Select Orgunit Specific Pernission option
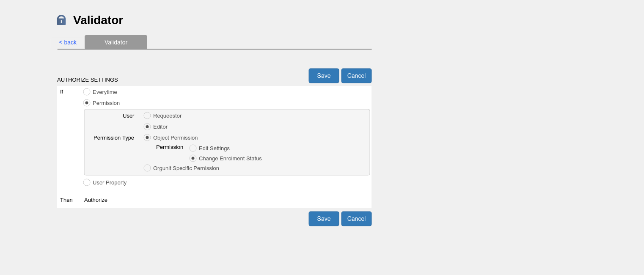 coord(147,168)
